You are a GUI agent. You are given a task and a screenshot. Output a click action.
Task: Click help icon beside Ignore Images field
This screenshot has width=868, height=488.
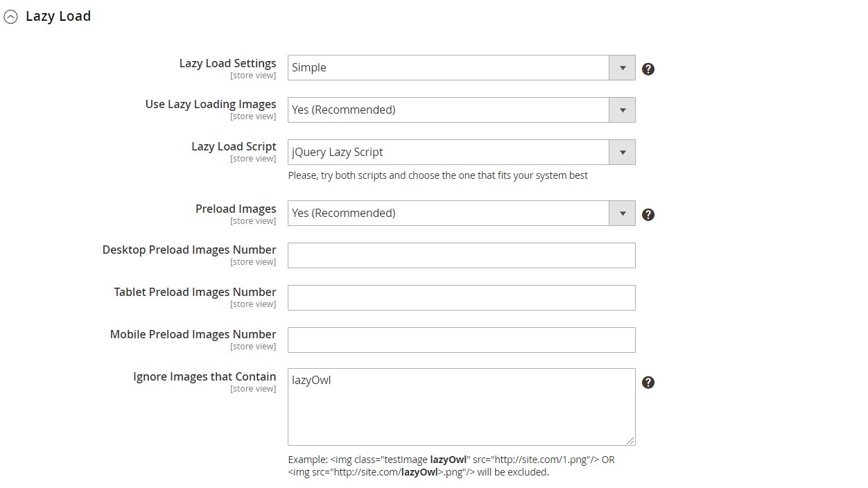click(x=648, y=382)
